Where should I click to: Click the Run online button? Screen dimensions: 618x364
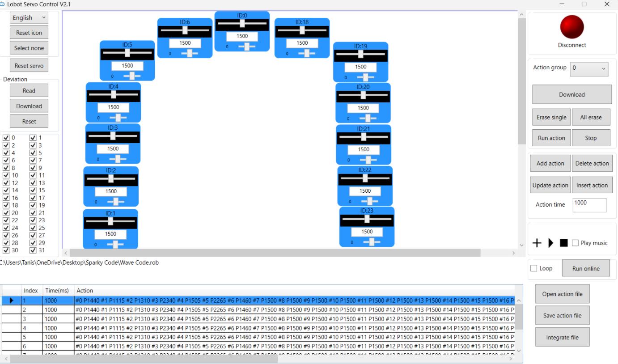pos(586,268)
